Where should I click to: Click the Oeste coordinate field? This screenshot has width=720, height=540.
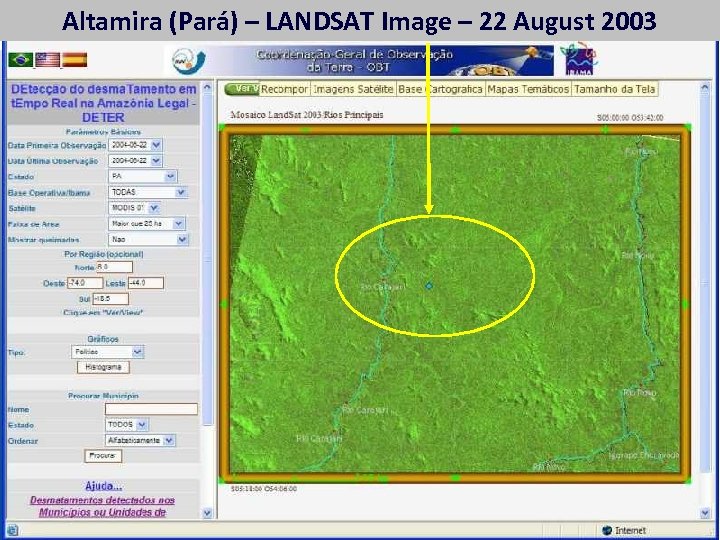tap(85, 283)
